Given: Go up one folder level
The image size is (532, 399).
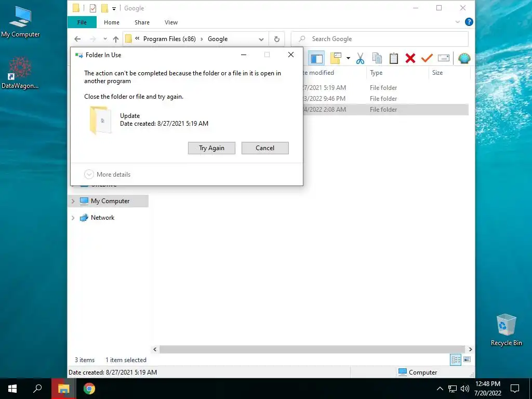Looking at the screenshot, I should (x=116, y=39).
